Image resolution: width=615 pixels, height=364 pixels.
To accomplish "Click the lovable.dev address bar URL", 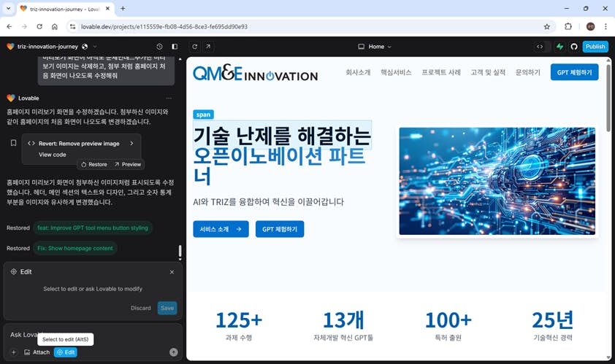I will pos(164,27).
